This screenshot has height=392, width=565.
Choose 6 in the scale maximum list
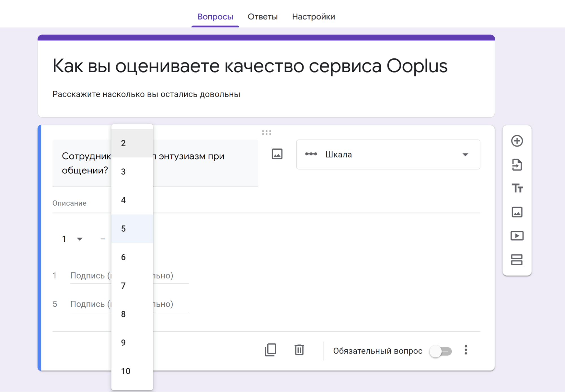[132, 257]
